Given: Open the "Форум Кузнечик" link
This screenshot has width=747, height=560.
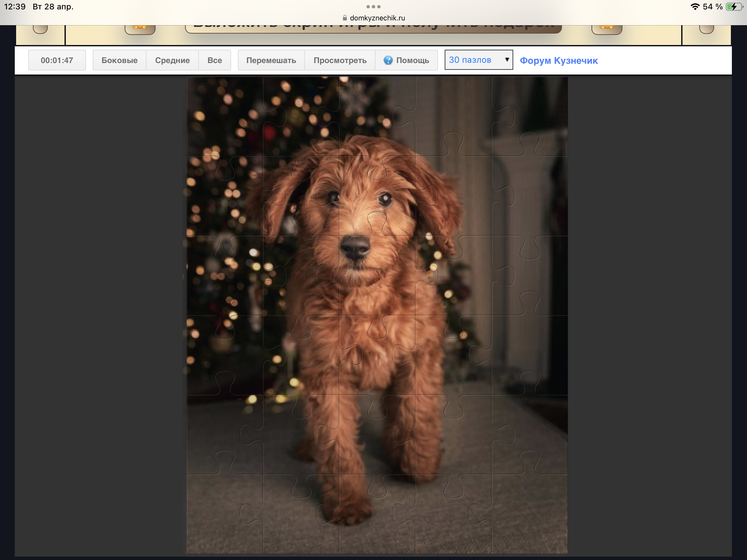Looking at the screenshot, I should click(x=559, y=61).
